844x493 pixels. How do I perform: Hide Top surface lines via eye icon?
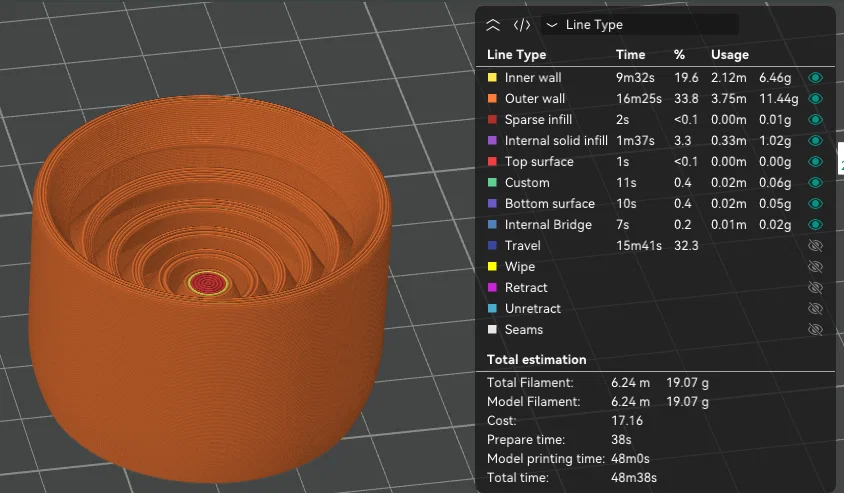click(x=815, y=161)
